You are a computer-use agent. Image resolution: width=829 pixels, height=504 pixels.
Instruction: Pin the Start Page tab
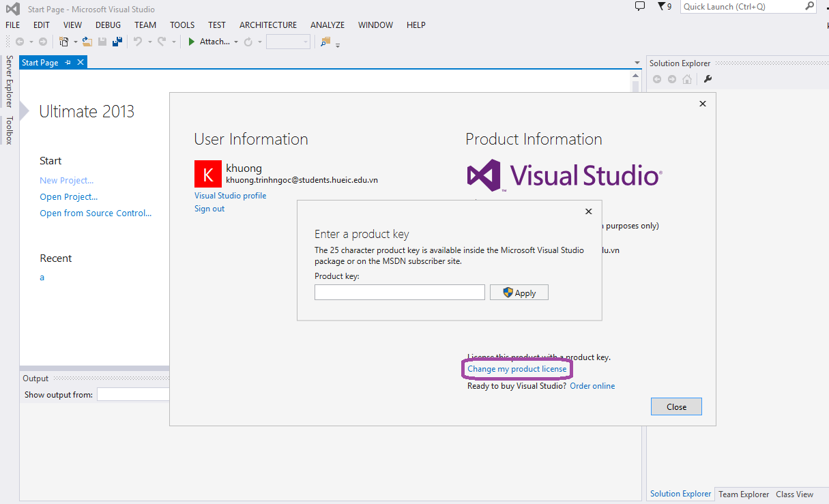(68, 63)
